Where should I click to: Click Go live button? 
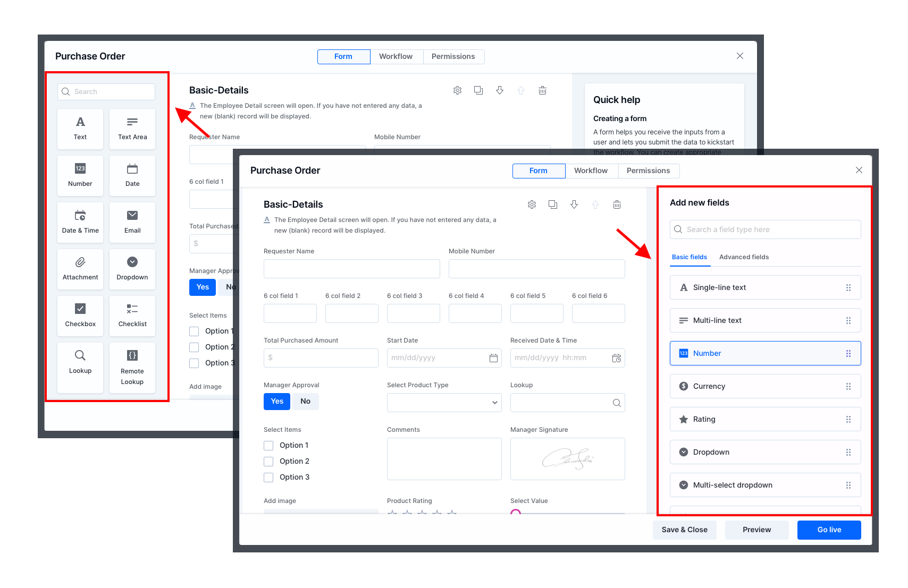[829, 530]
